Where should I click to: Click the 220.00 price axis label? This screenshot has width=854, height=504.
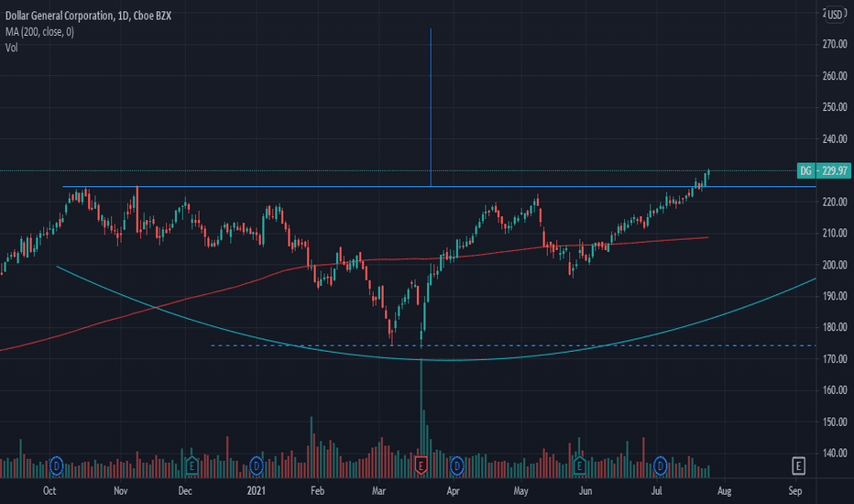(835, 202)
